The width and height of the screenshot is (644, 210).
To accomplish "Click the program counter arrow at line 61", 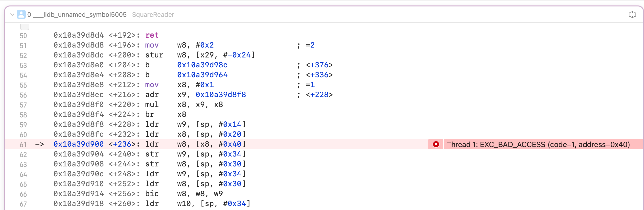I will 40,144.
